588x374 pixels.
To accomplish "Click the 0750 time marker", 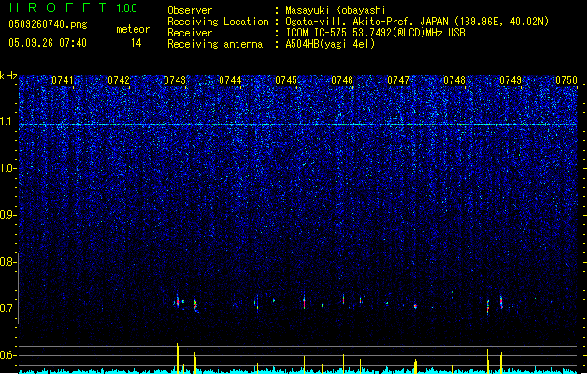I will (x=566, y=80).
